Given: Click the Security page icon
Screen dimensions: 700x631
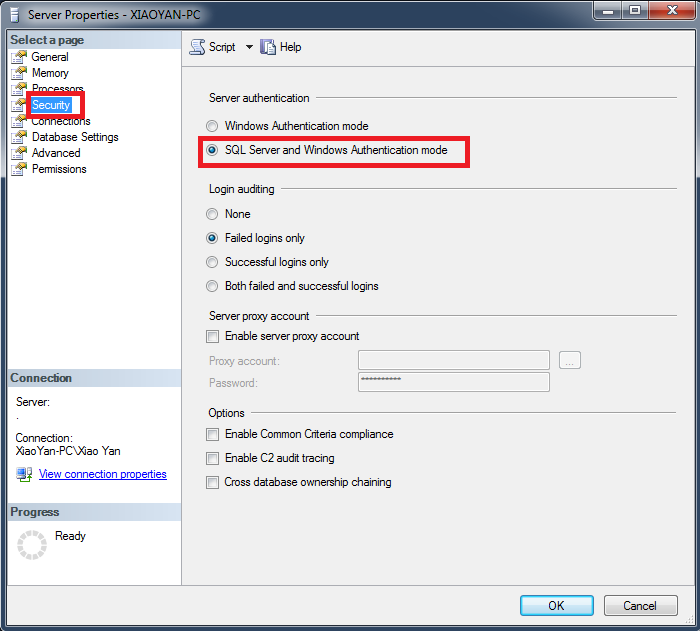Looking at the screenshot, I should point(19,105).
